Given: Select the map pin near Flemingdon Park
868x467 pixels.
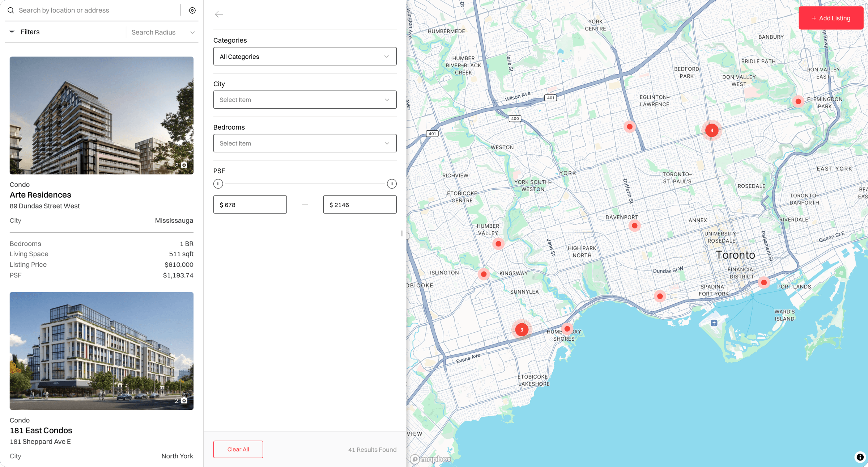Looking at the screenshot, I should pos(798,101).
